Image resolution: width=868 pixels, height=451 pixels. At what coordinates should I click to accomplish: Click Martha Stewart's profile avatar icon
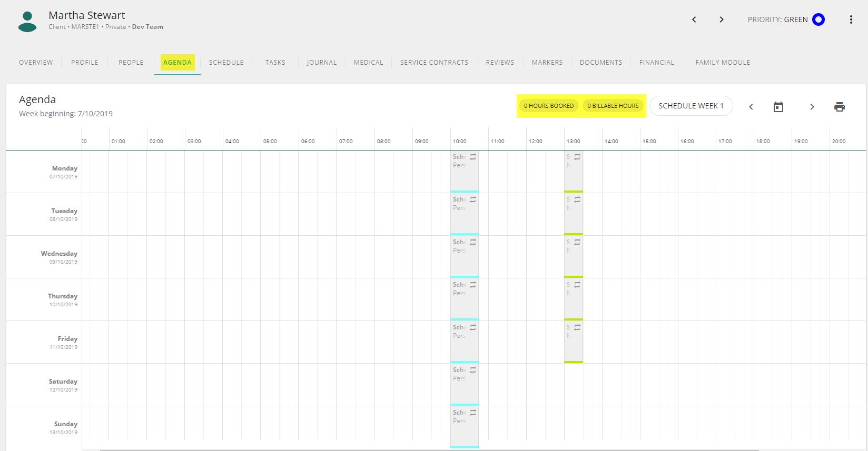(x=27, y=22)
